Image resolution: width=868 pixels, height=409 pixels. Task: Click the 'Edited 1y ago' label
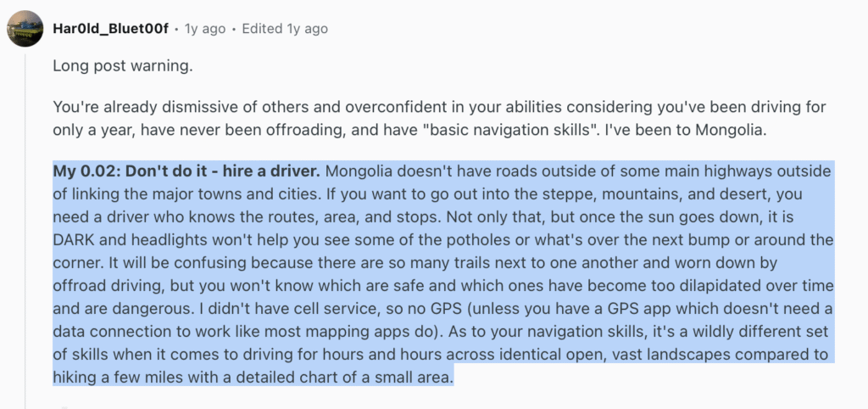(x=285, y=29)
